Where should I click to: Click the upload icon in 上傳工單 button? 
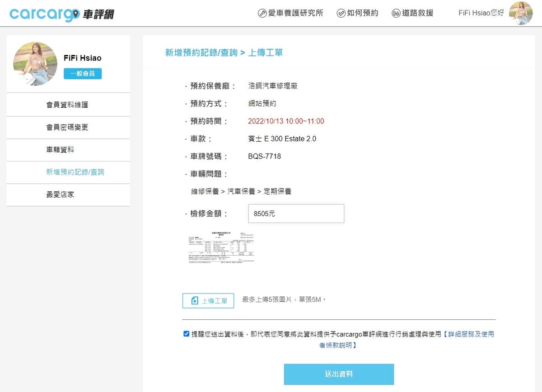(x=195, y=301)
